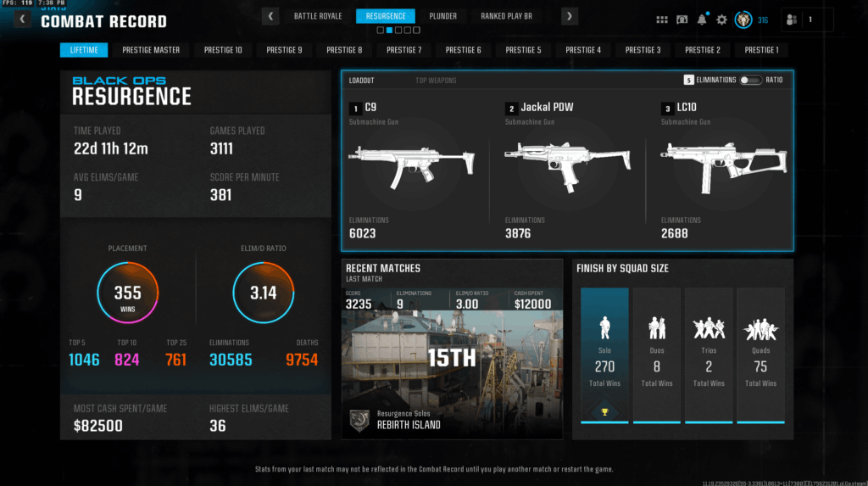This screenshot has width=868, height=486.
Task: Select the Duos squad size icon
Action: pos(657,327)
